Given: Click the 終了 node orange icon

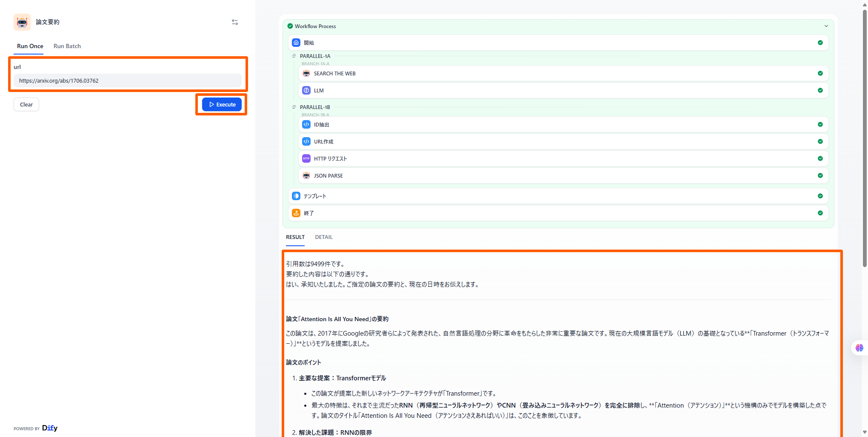Looking at the screenshot, I should (296, 213).
